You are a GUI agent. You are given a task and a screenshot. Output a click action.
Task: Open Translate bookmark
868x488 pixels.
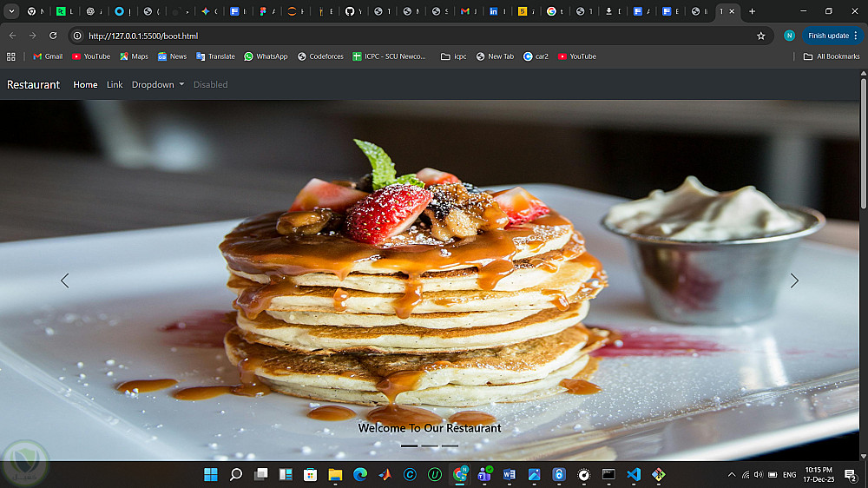pyautogui.click(x=215, y=56)
